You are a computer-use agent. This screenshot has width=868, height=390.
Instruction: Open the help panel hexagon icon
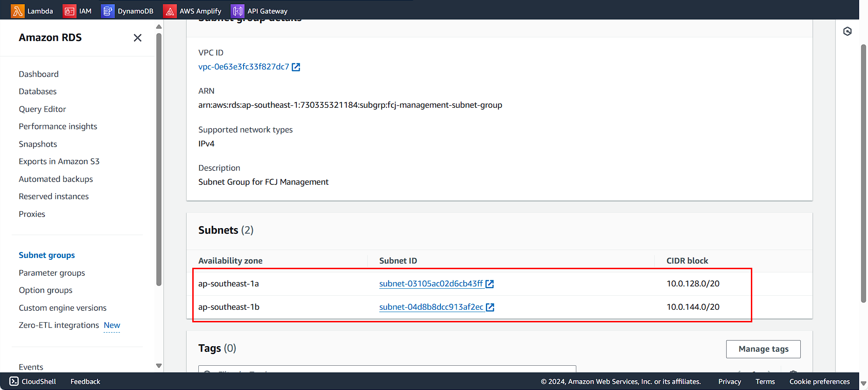pyautogui.click(x=847, y=31)
